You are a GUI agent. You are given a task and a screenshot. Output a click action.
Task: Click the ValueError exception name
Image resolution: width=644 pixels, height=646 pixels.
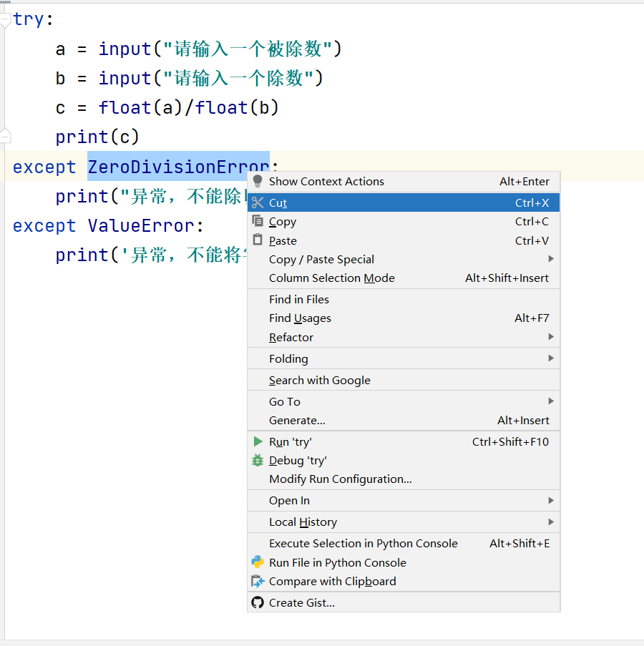140,225
